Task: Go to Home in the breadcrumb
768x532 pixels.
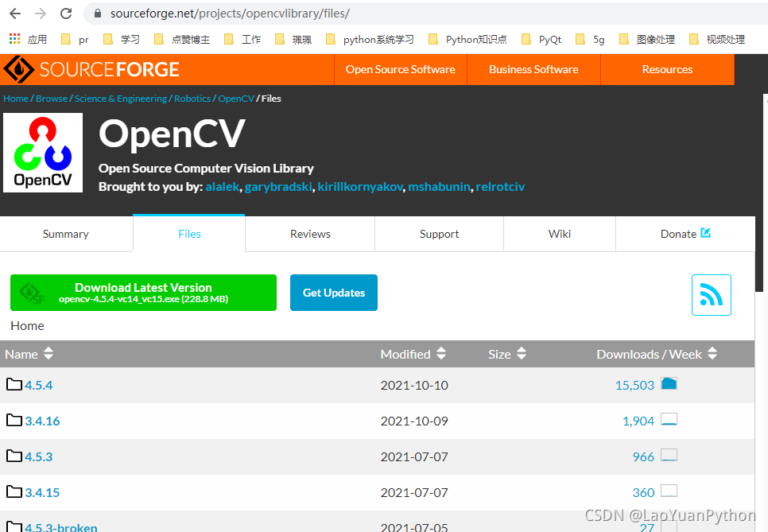Action: point(16,99)
